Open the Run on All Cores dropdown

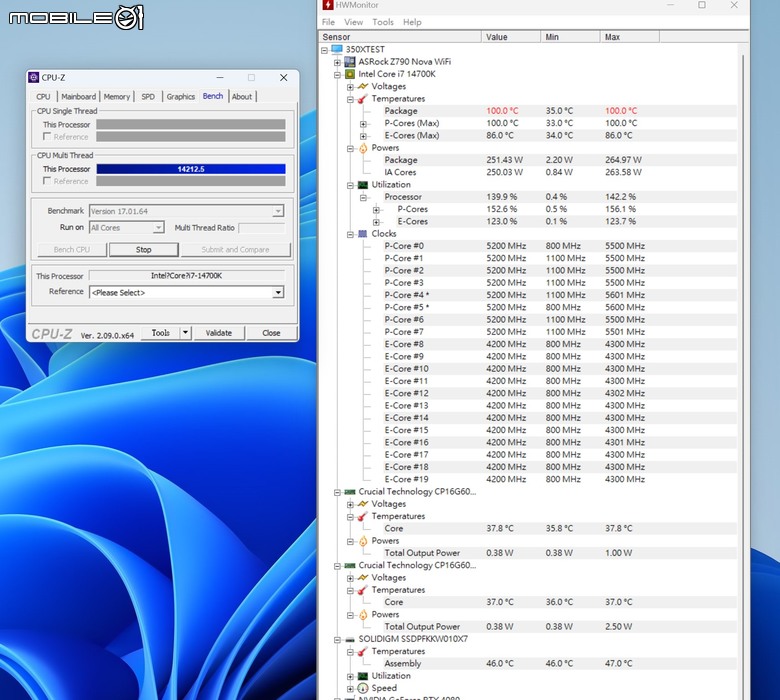pos(158,227)
